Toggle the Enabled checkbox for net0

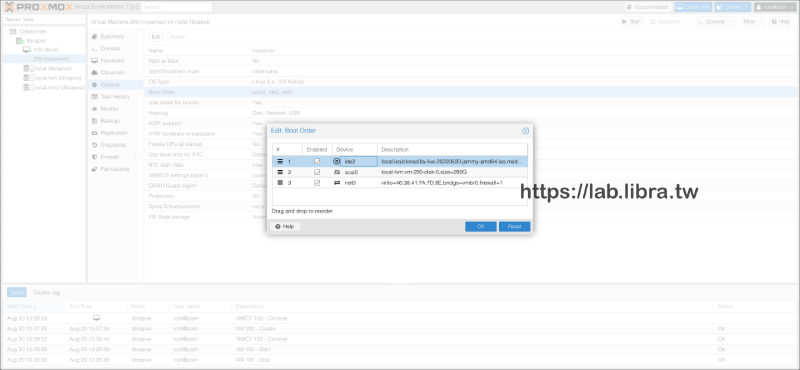(317, 183)
